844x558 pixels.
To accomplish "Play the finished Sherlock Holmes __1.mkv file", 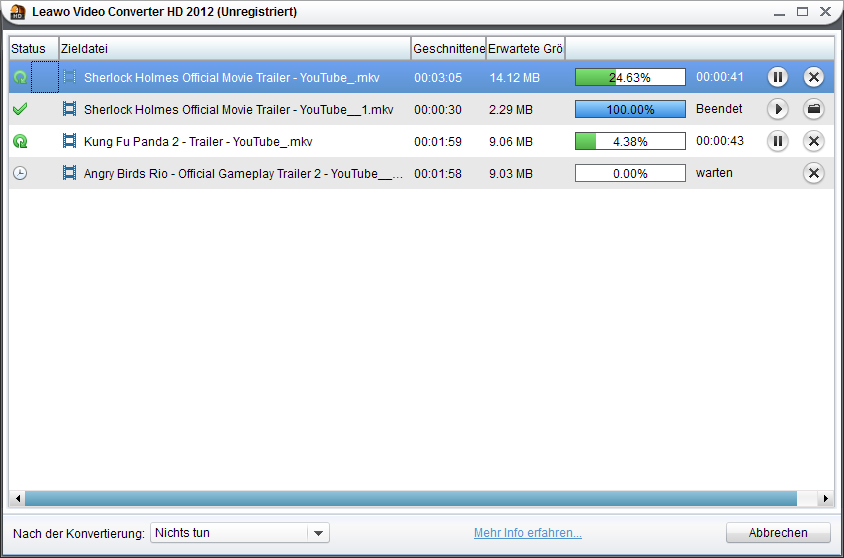I will pos(777,109).
